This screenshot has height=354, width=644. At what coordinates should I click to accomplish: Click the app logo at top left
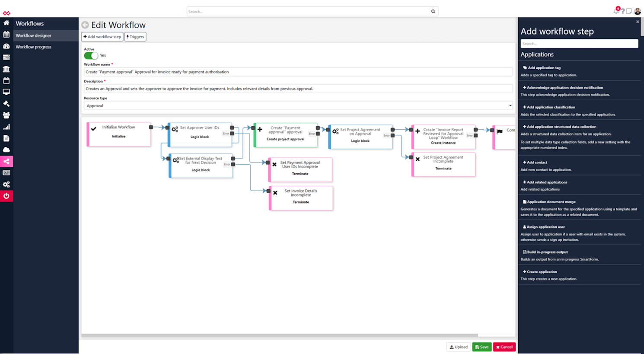coord(6,13)
